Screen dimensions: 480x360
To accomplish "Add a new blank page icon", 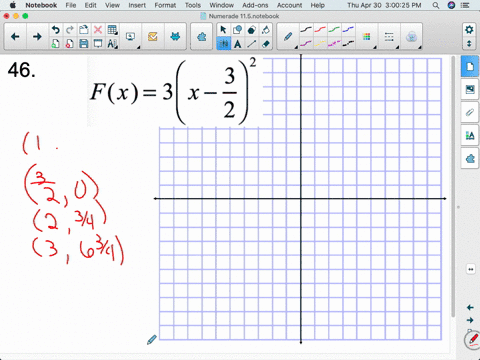I will [x=56, y=44].
